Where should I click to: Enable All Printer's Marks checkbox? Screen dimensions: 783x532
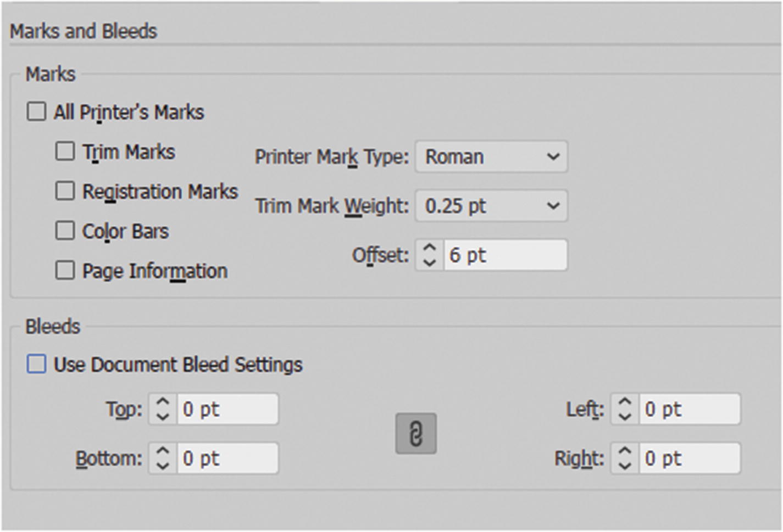(x=37, y=112)
